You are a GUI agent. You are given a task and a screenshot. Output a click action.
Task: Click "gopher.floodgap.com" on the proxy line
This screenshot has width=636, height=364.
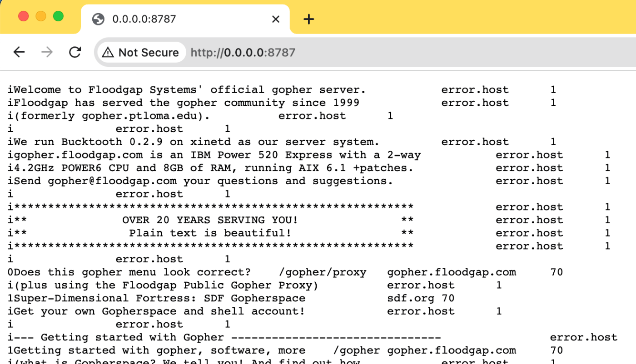pyautogui.click(x=452, y=273)
